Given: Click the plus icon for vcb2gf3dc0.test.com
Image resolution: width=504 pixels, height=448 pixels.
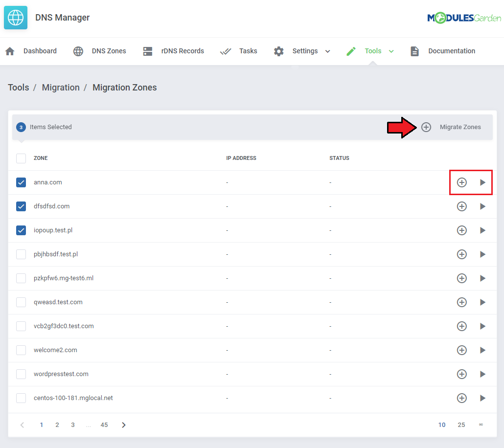Looking at the screenshot, I should click(462, 326).
